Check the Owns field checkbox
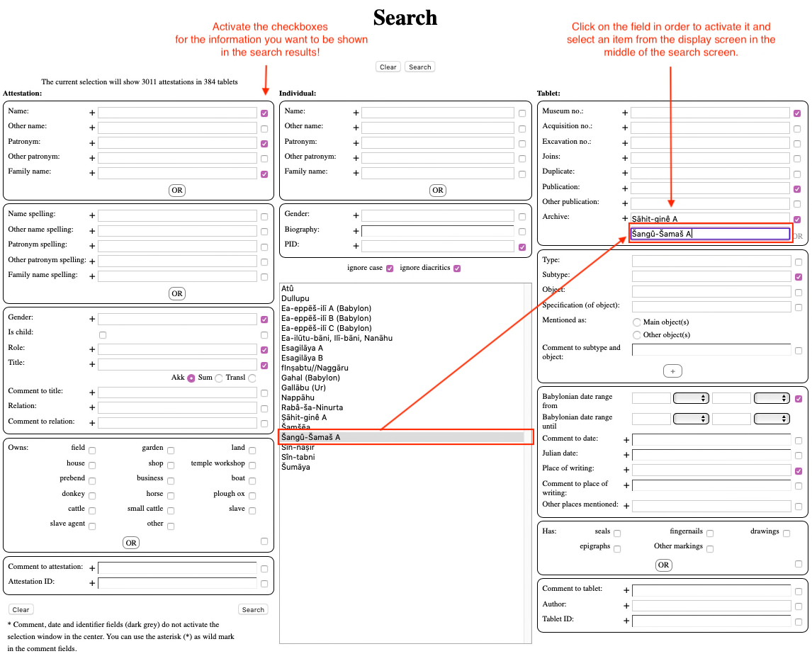This screenshot has height=661, width=812. (92, 451)
